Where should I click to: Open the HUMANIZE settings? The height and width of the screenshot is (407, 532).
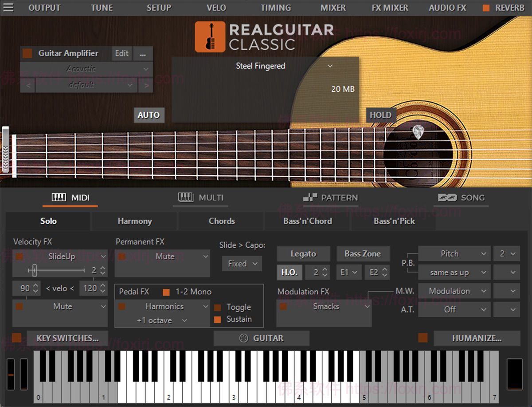[477, 338]
